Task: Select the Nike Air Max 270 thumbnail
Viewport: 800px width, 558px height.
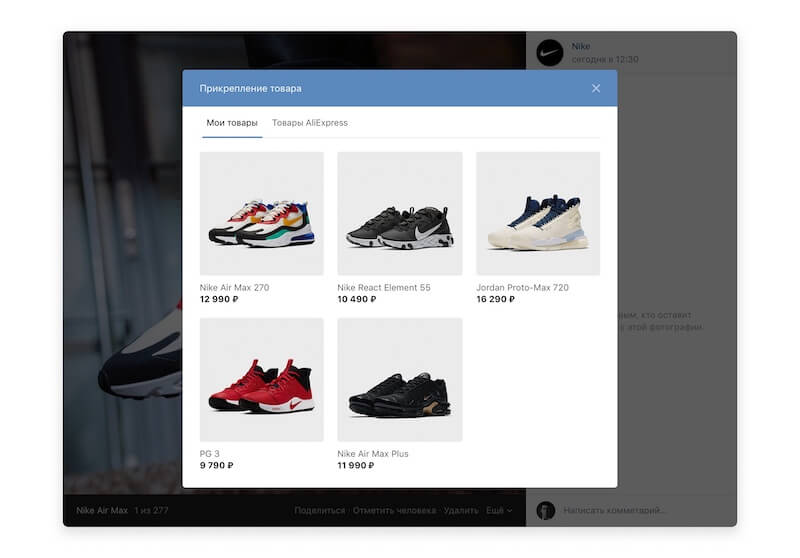Action: [262, 214]
